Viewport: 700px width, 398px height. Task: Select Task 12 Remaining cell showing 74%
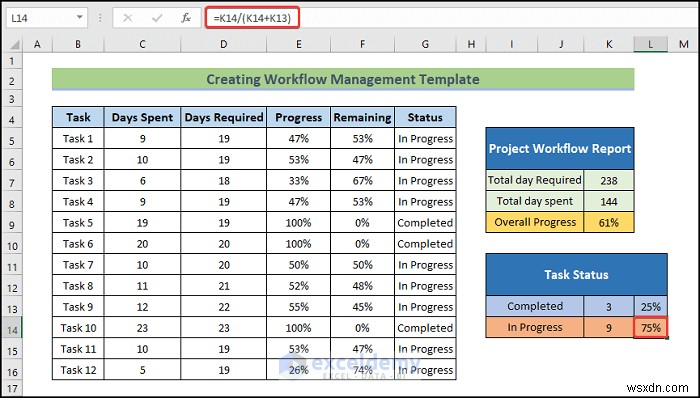362,370
